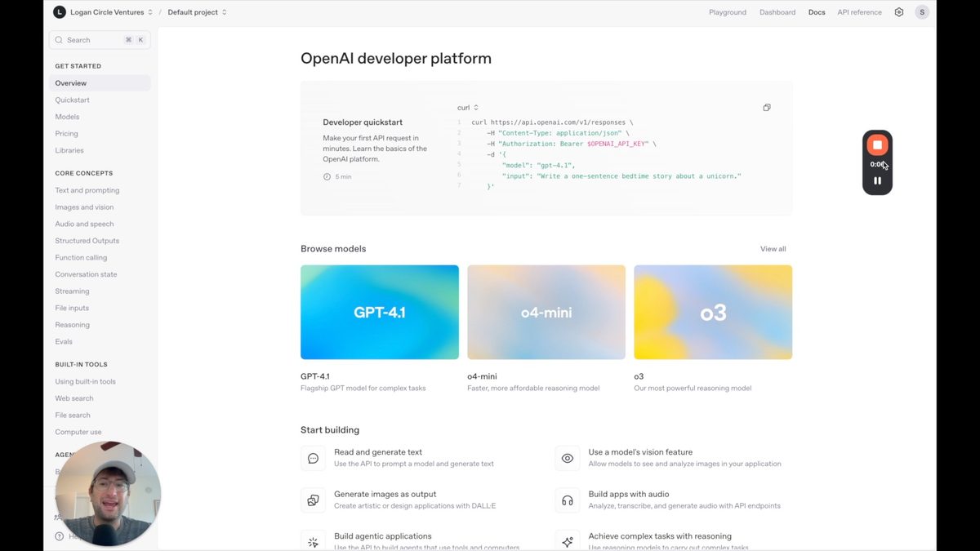Open the Web search page
Screen dimensions: 980x551
pos(74,398)
